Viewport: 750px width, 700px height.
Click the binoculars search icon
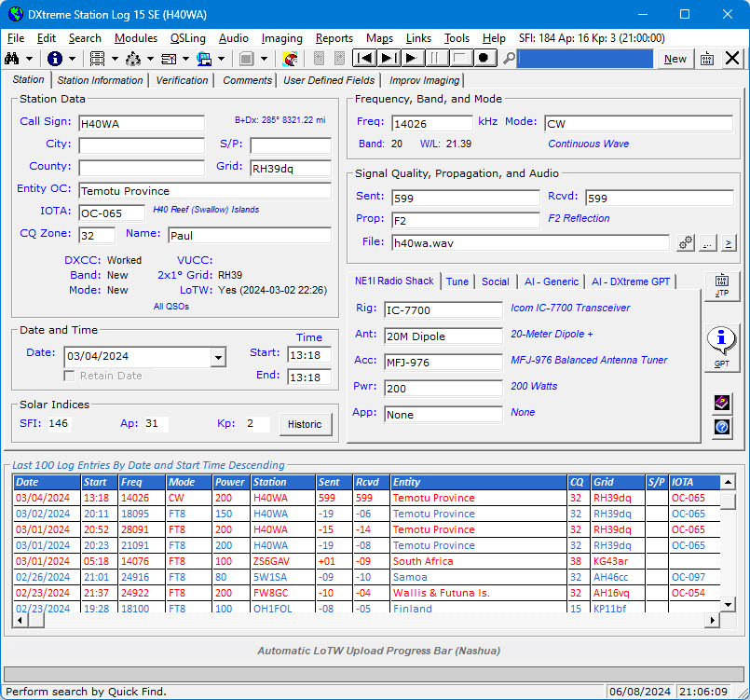point(11,59)
